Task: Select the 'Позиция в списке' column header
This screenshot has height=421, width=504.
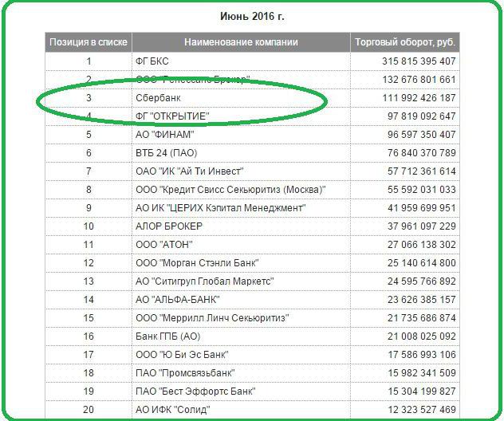Action: pyautogui.click(x=89, y=42)
